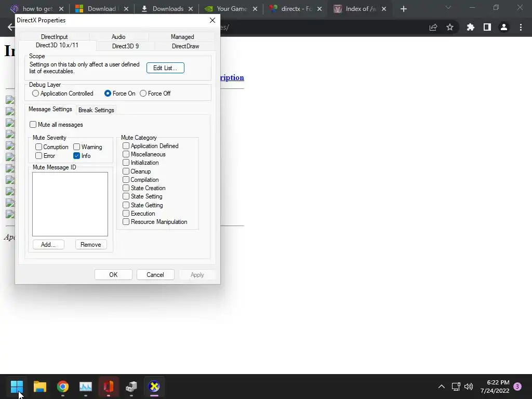Open the system monitor taskbar icon

[x=86, y=386]
